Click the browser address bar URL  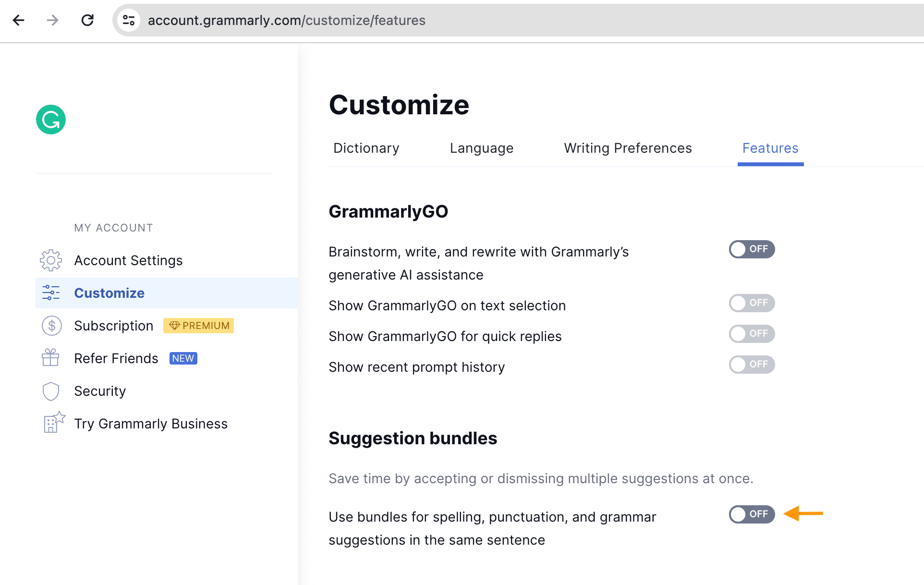[x=287, y=20]
